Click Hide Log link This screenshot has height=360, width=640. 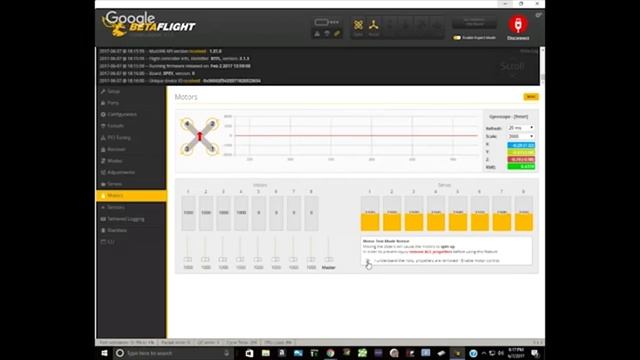click(529, 51)
